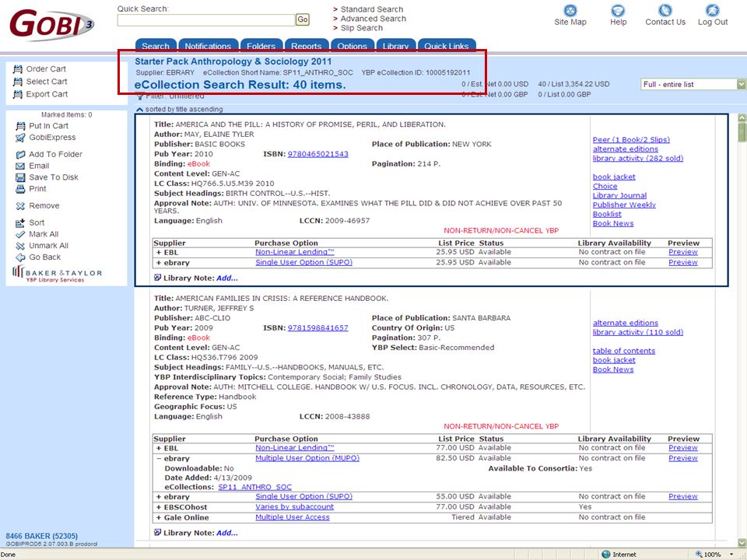Open the Advanced Search link
Screen dimensions: 747x560
(x=373, y=19)
